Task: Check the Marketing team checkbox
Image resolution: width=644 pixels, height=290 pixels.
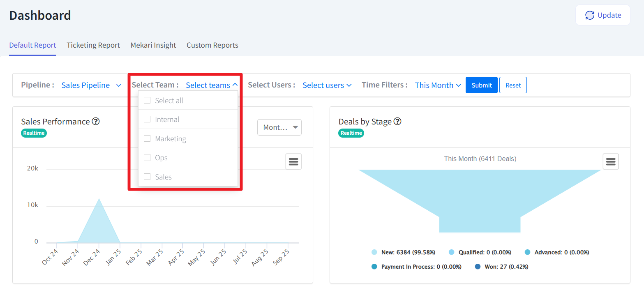Action: 147,139
